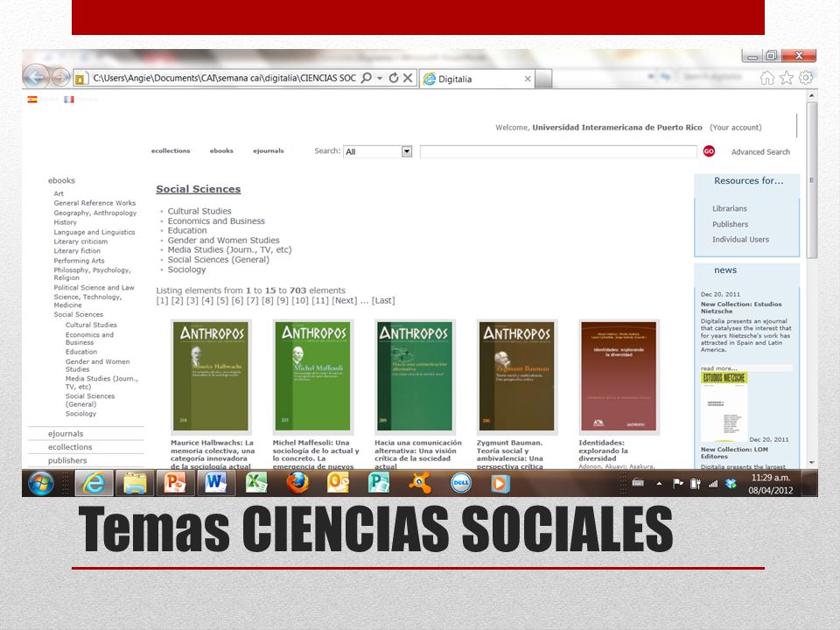Open Identidades book cover
The height and width of the screenshot is (630, 840).
point(619,376)
